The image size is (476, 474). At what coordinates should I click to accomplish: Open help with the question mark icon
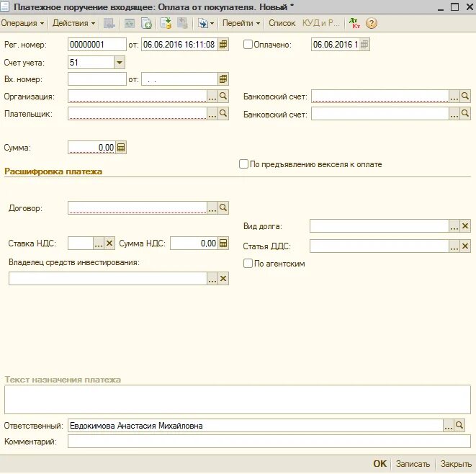coord(372,23)
